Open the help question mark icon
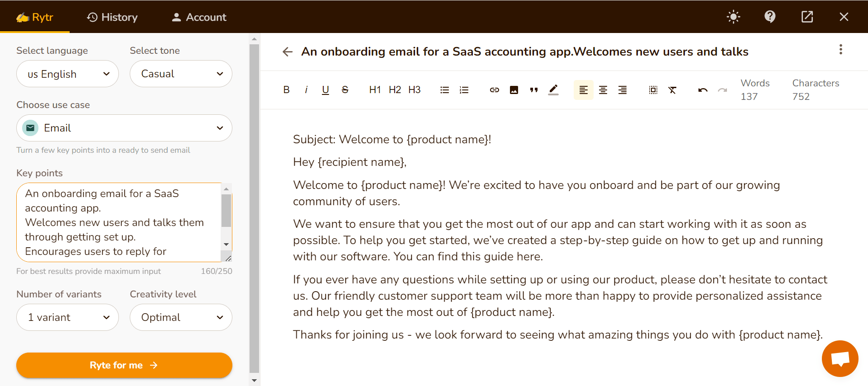868x386 pixels. [770, 17]
